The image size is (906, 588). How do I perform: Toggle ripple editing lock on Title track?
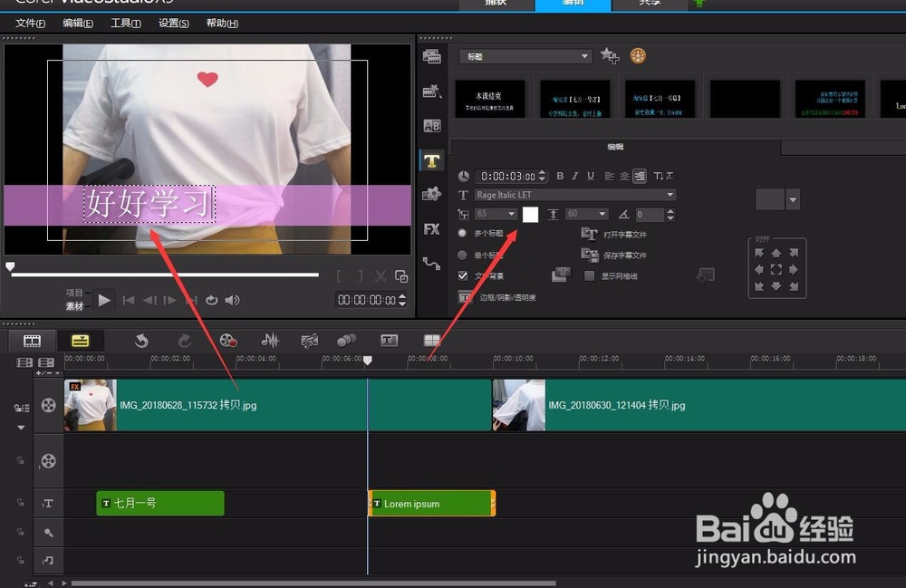click(x=21, y=503)
